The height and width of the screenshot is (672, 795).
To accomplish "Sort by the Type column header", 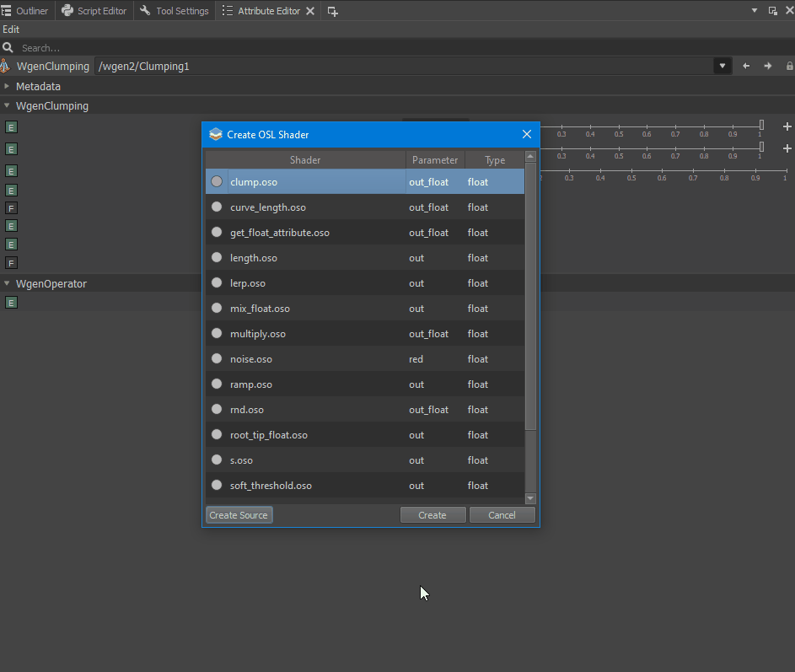I will (495, 159).
